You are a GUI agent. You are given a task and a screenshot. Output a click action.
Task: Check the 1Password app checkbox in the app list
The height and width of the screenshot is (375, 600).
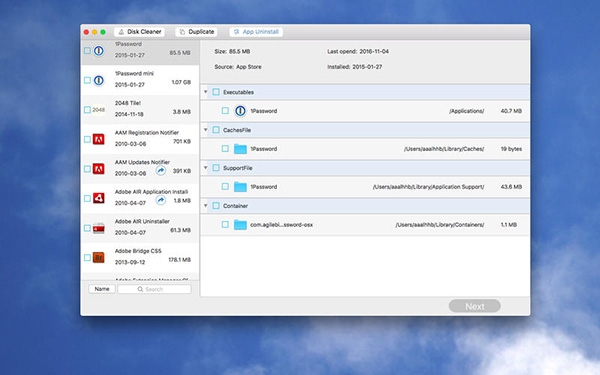coord(87,51)
